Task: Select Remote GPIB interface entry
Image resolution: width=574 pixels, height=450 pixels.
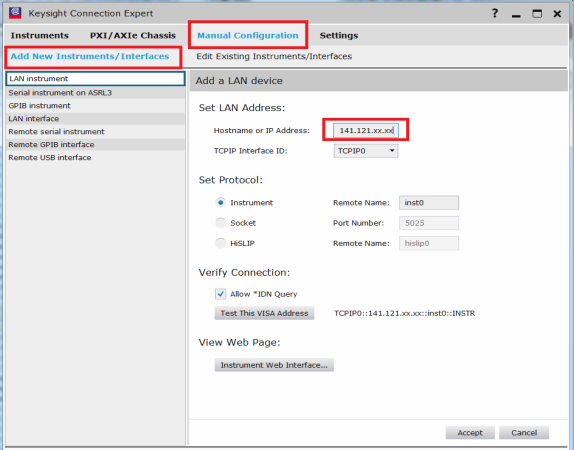Action: (96, 145)
